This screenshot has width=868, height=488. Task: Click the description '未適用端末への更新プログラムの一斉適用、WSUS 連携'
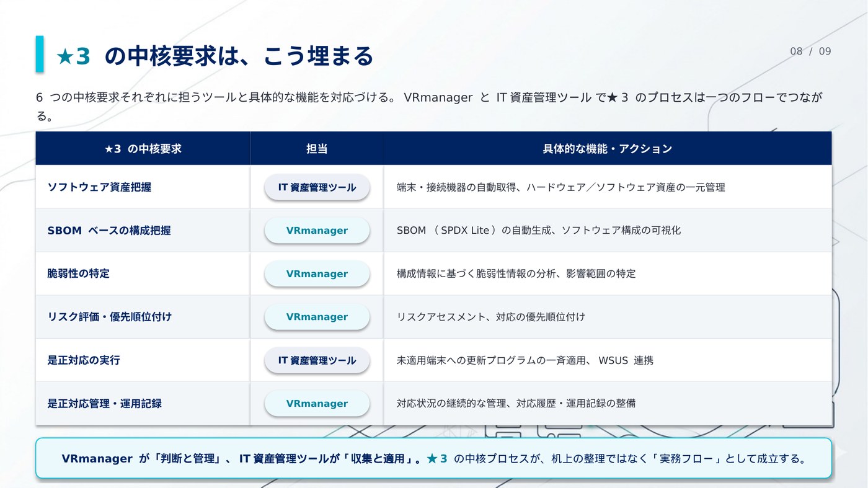tap(525, 360)
